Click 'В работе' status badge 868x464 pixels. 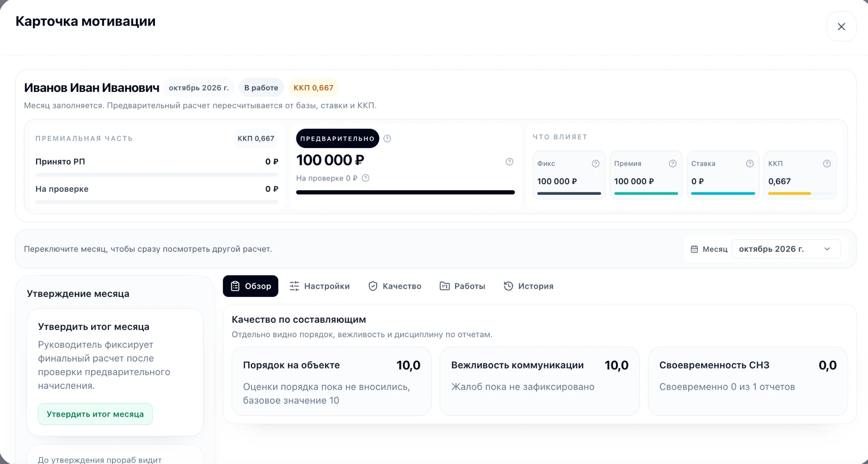[x=261, y=88]
